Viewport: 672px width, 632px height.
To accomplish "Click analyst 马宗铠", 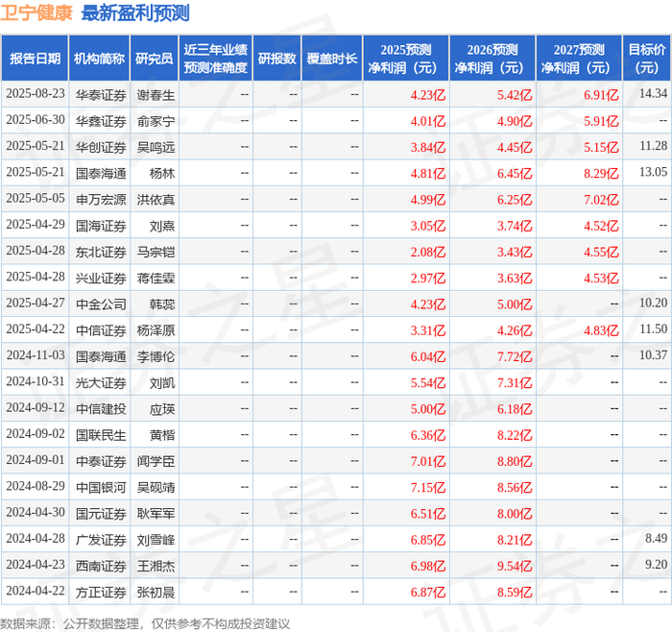I will [x=156, y=252].
